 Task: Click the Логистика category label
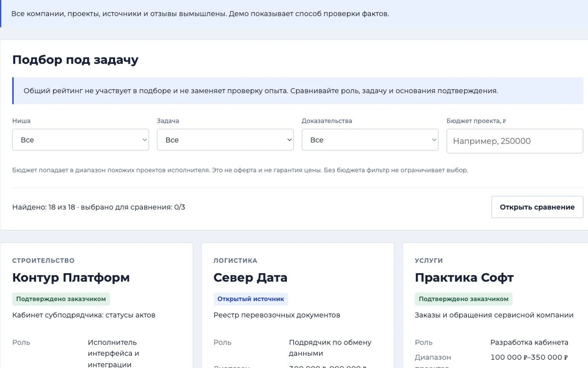click(x=235, y=260)
